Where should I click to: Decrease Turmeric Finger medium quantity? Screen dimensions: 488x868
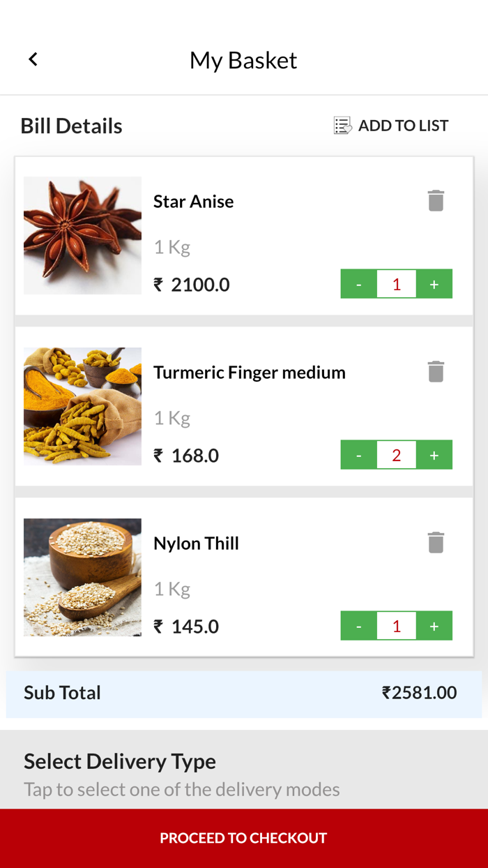[x=358, y=455]
